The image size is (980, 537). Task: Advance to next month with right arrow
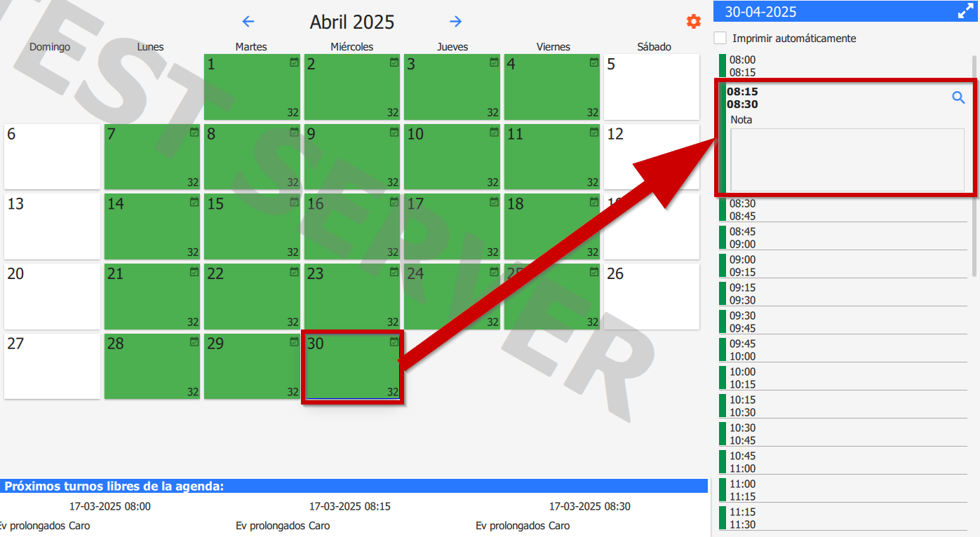(456, 22)
